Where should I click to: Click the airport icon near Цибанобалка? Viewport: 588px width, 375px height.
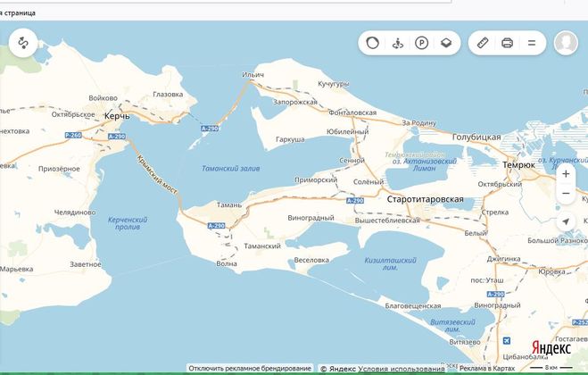(508, 341)
